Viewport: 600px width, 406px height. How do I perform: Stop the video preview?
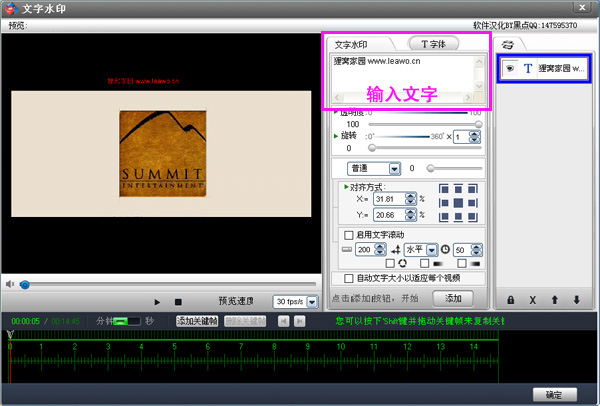pos(178,302)
